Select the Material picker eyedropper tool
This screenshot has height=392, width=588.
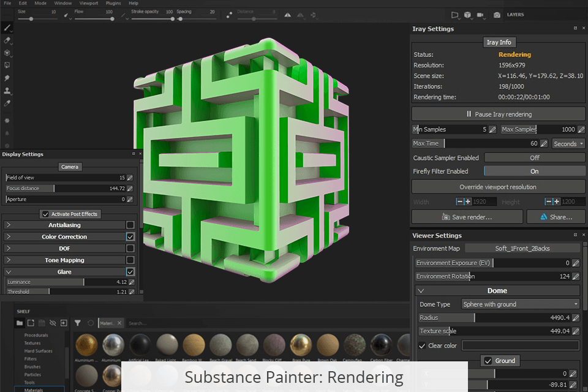[x=7, y=104]
